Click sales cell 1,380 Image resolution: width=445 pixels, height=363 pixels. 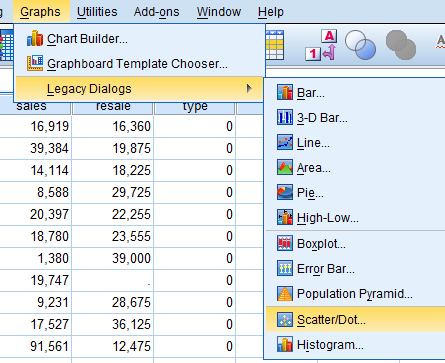point(35,258)
